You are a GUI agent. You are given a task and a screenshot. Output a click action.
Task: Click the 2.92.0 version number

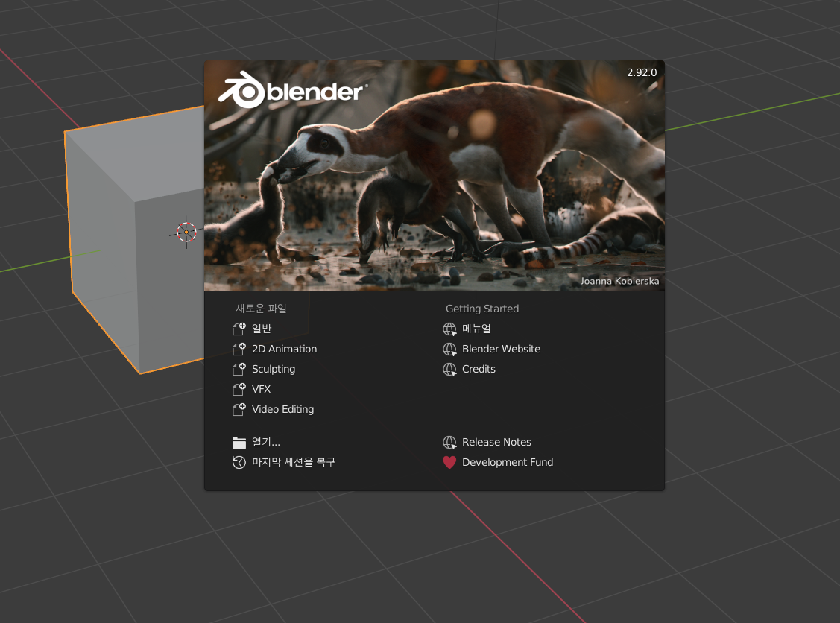coord(641,72)
